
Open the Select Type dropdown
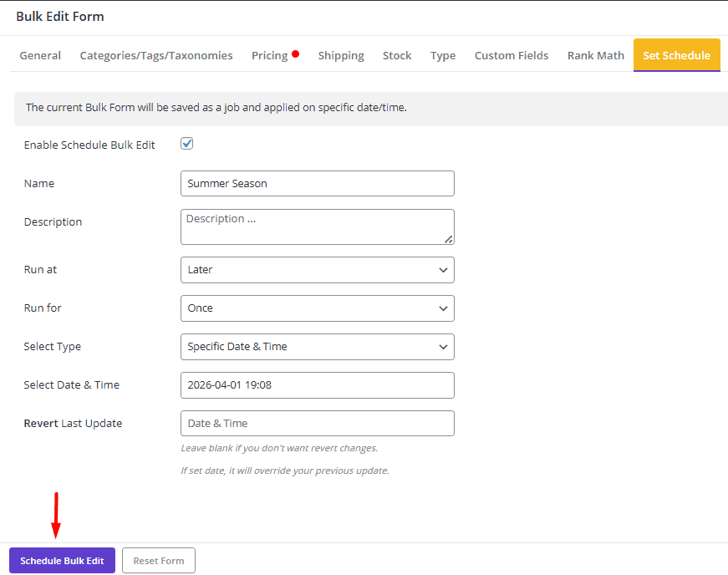coord(317,347)
